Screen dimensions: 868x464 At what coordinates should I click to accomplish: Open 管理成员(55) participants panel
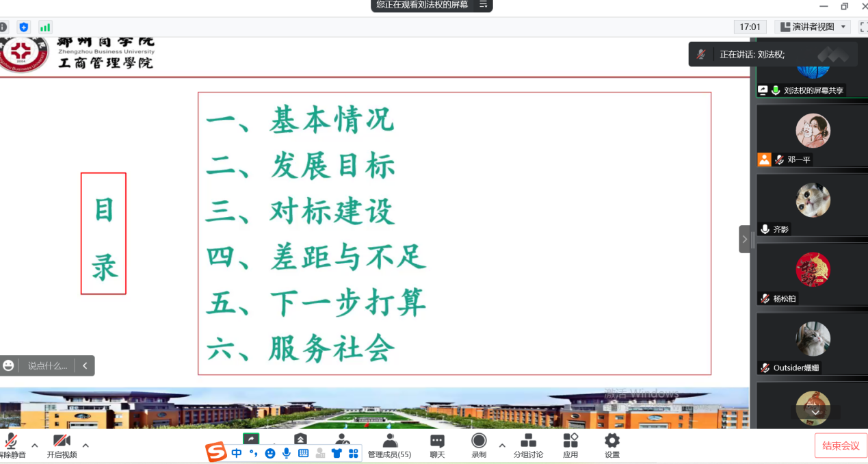[389, 446]
